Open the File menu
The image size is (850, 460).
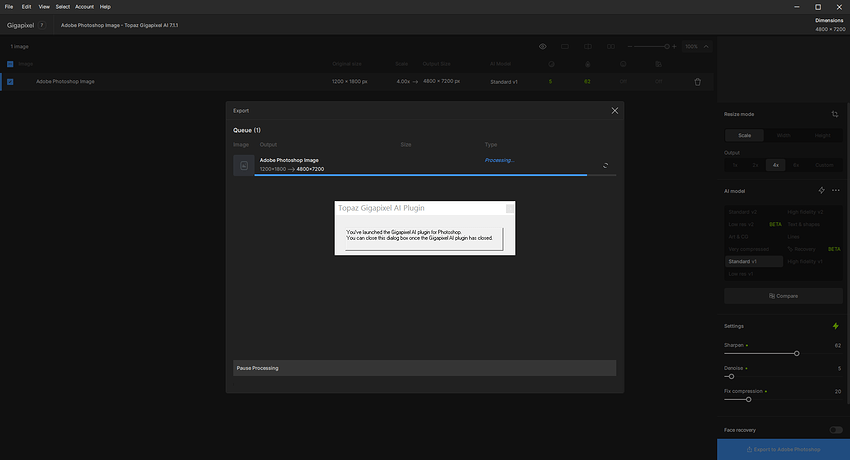coord(9,7)
